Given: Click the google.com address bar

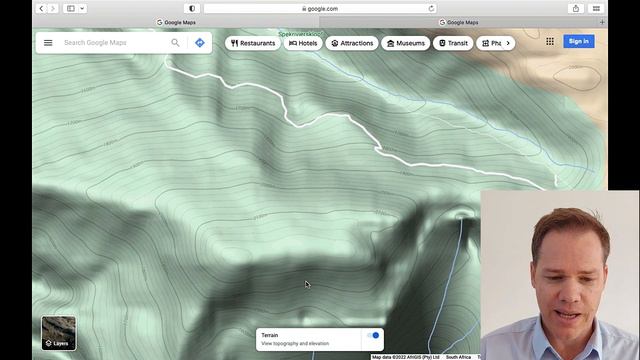Looking at the screenshot, I should [x=320, y=9].
